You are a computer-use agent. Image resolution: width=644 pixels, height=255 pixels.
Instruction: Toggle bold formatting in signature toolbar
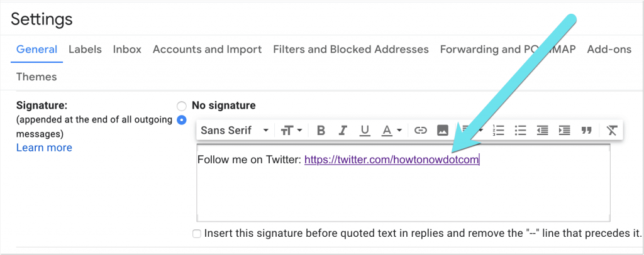click(x=321, y=131)
